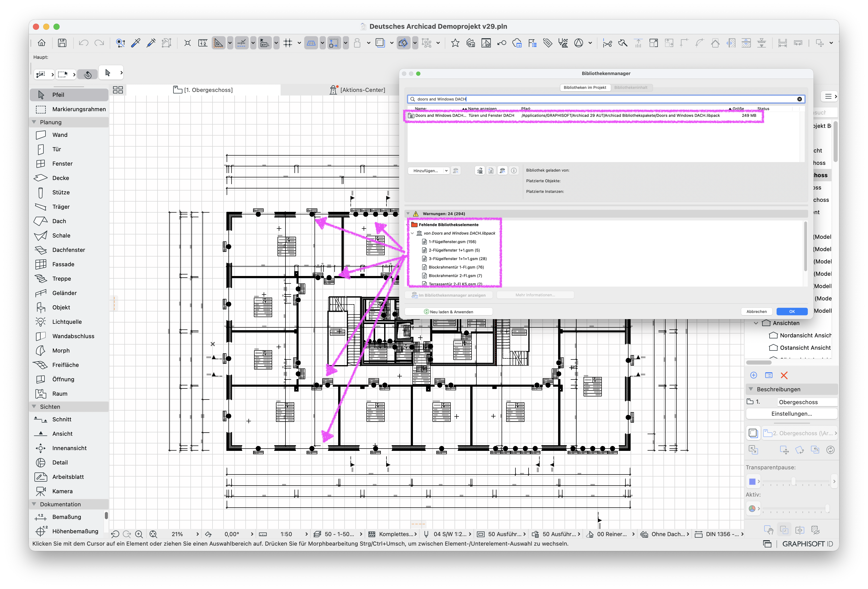Collapse the Doors and Windows DACH.libpack node
The image size is (868, 589).
413,233
